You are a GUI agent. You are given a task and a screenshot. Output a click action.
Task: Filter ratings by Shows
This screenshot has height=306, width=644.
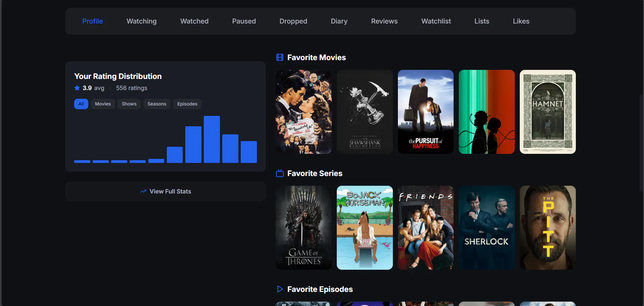tap(129, 104)
